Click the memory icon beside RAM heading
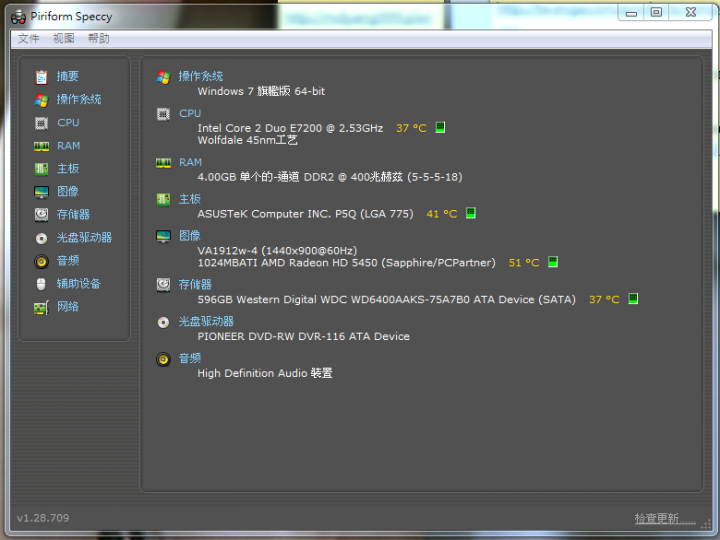Viewport: 720px width, 540px height. [163, 163]
